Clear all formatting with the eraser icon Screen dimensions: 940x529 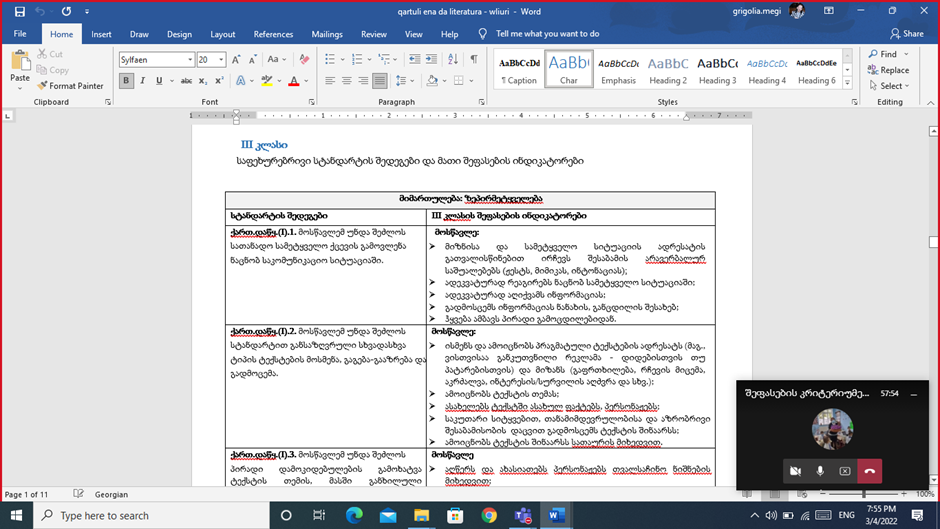coord(304,59)
